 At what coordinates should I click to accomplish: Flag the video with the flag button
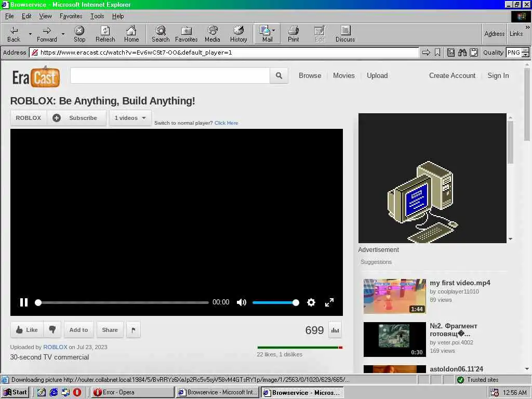(134, 330)
